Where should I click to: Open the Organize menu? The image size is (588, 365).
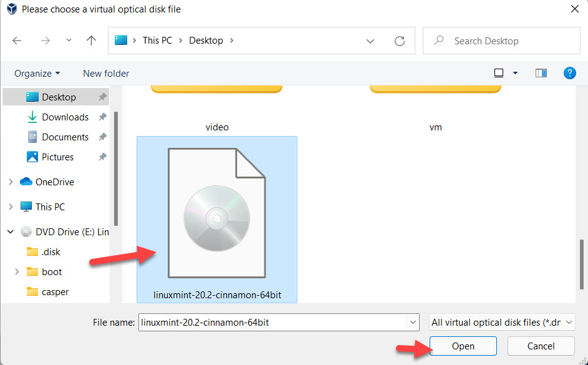pyautogui.click(x=37, y=74)
